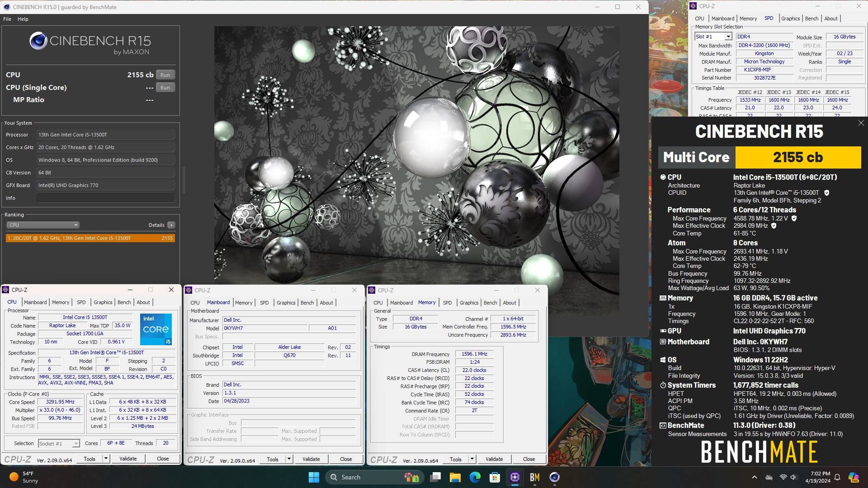Click the OS Windows icon in BenchMate
The image size is (868, 488).
coord(663,360)
